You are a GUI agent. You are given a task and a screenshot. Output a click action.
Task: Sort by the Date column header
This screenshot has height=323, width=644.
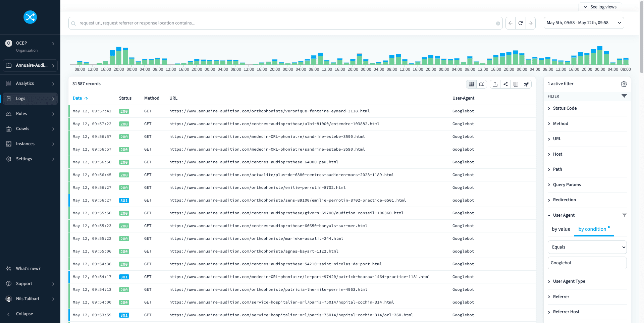click(80, 98)
